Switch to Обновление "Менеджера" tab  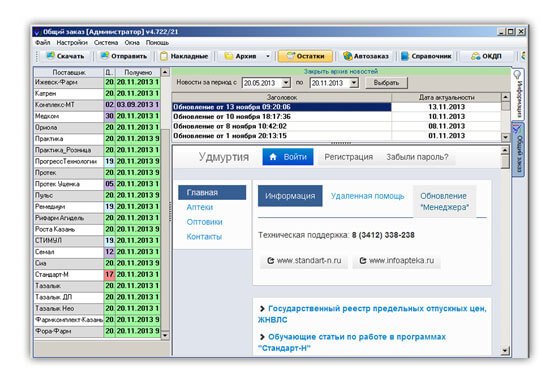pyautogui.click(x=444, y=201)
